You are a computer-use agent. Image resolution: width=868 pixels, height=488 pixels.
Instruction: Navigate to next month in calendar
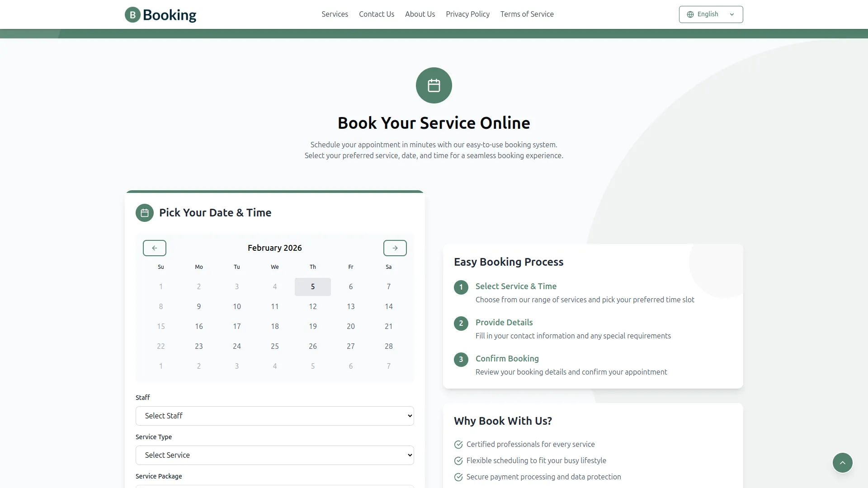point(395,248)
